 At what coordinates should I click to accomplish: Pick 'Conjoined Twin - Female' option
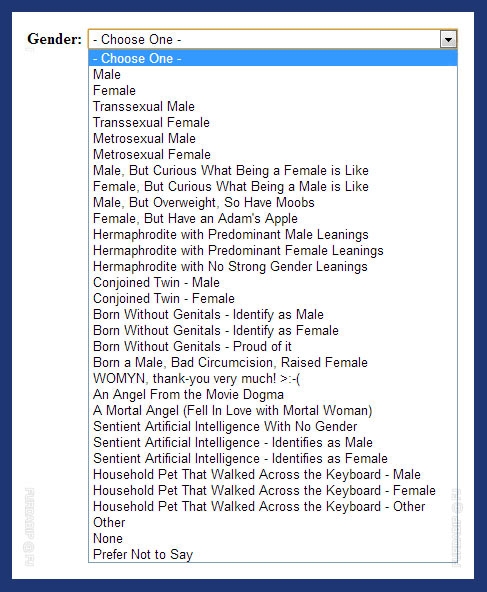pyautogui.click(x=273, y=298)
